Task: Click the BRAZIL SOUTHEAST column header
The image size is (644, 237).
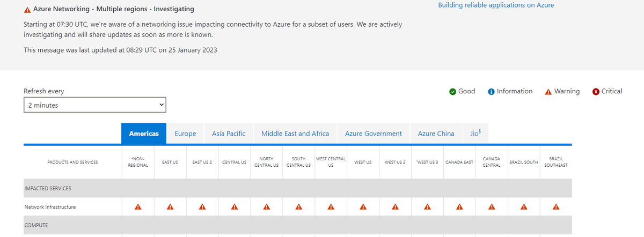Action: (x=556, y=162)
